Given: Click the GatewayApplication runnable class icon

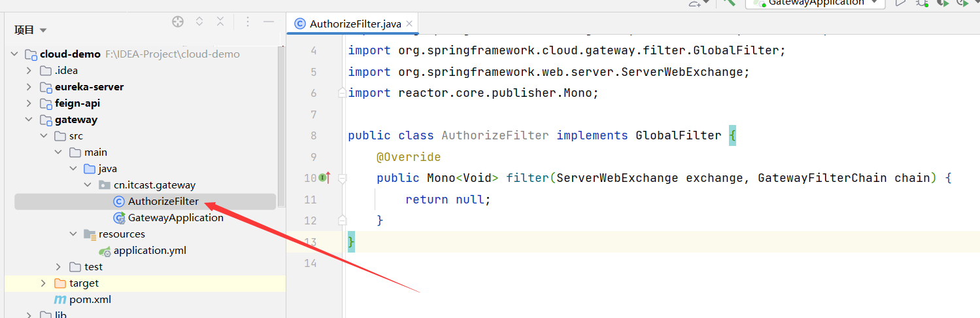Looking at the screenshot, I should (x=119, y=218).
